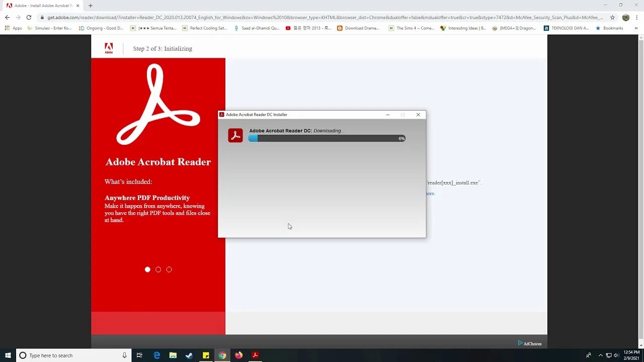Click the 'here.' link behind installer
The height and width of the screenshot is (362, 644).
point(431,194)
